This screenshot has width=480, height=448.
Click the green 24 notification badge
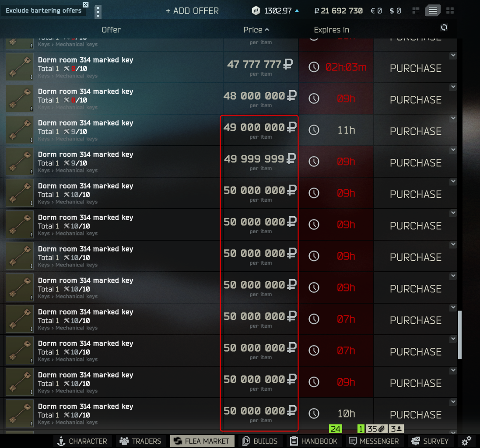point(336,429)
